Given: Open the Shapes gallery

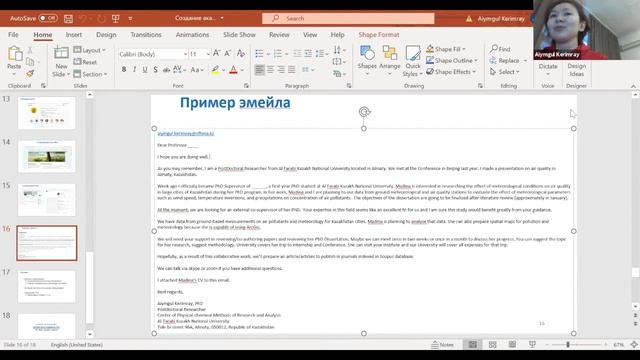Looking at the screenshot, I should coord(367,61).
